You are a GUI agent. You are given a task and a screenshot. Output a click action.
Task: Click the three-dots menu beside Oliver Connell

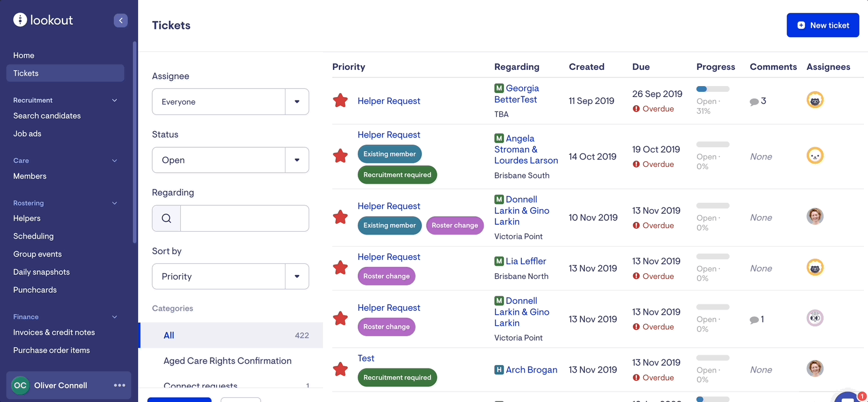pyautogui.click(x=120, y=385)
